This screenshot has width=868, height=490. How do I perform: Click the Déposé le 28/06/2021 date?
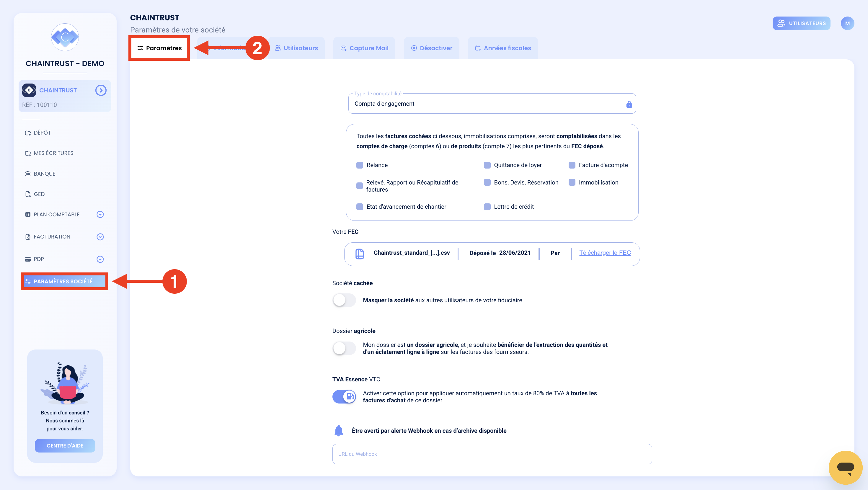500,253
